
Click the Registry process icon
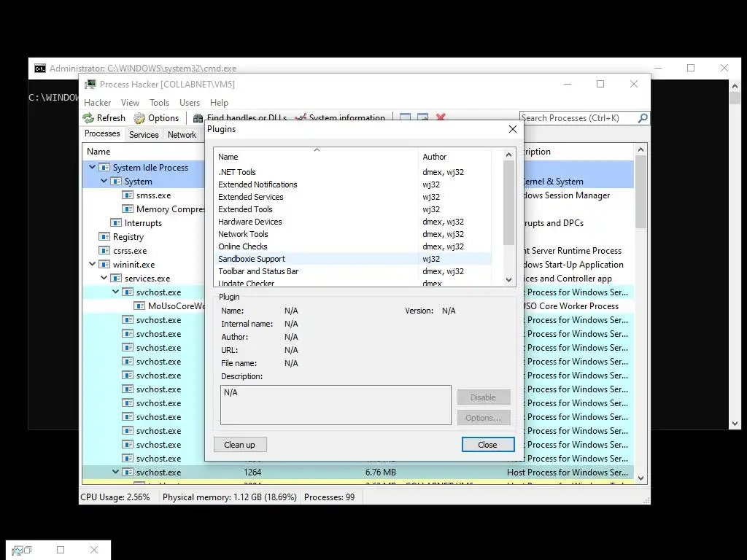[x=104, y=237]
